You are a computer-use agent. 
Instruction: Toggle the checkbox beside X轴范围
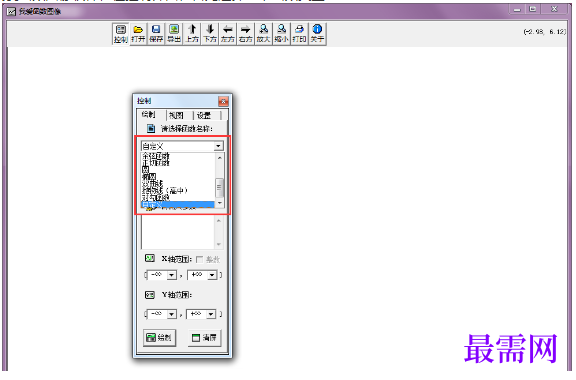199,259
